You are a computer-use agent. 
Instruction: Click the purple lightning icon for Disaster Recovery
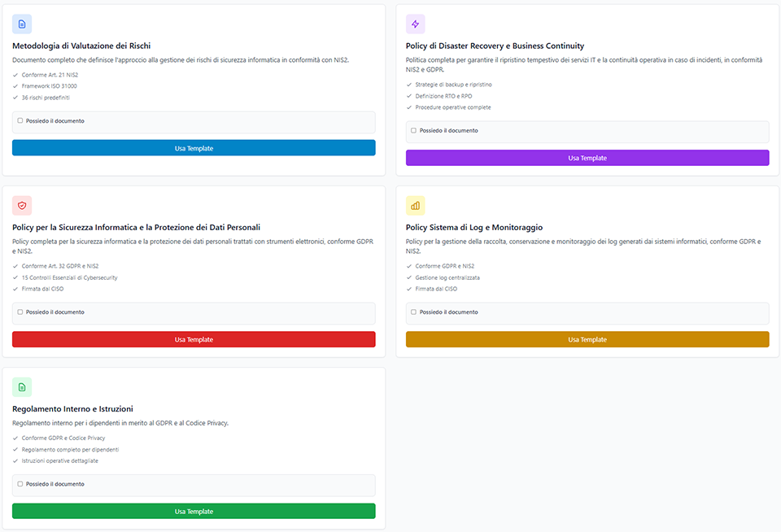[416, 24]
